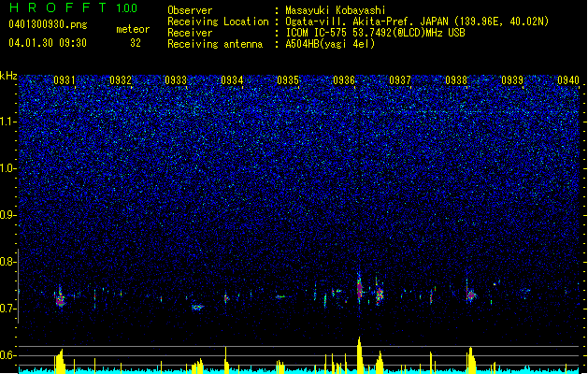This screenshot has height=374, width=588.
Task: Click the 'Receiving antenna' field label
Action: point(215,44)
